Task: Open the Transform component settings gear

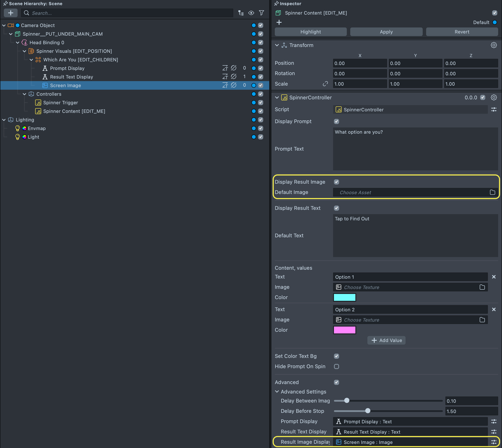Action: point(493,45)
